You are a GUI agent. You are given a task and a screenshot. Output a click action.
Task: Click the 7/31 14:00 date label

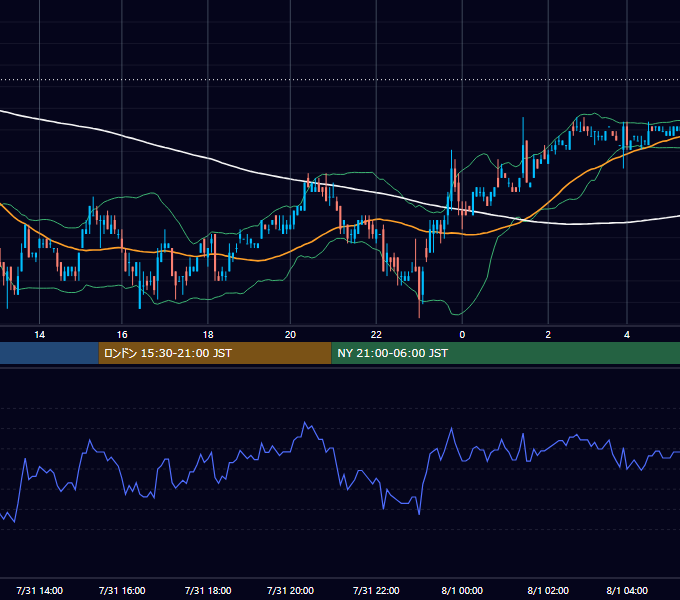click(x=39, y=590)
